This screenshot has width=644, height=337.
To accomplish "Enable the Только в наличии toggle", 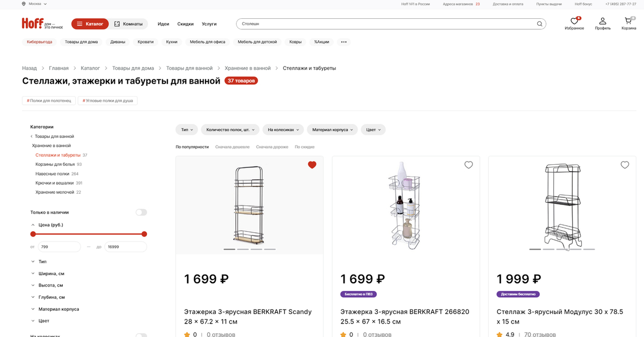I will coord(141,212).
